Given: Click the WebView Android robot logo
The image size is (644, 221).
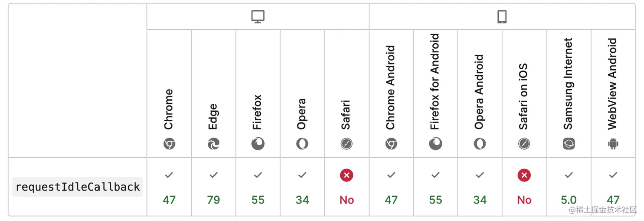Looking at the screenshot, I should coord(613,144).
